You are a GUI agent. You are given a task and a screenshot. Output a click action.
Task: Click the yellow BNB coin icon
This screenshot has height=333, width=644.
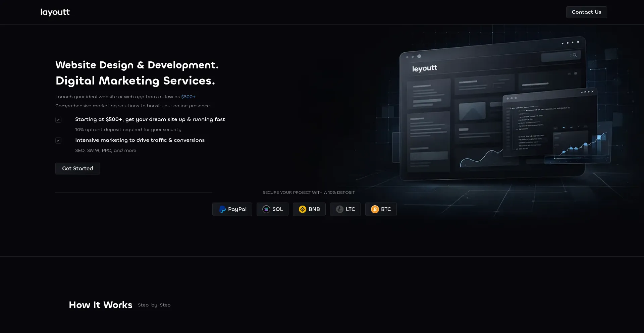click(x=302, y=209)
